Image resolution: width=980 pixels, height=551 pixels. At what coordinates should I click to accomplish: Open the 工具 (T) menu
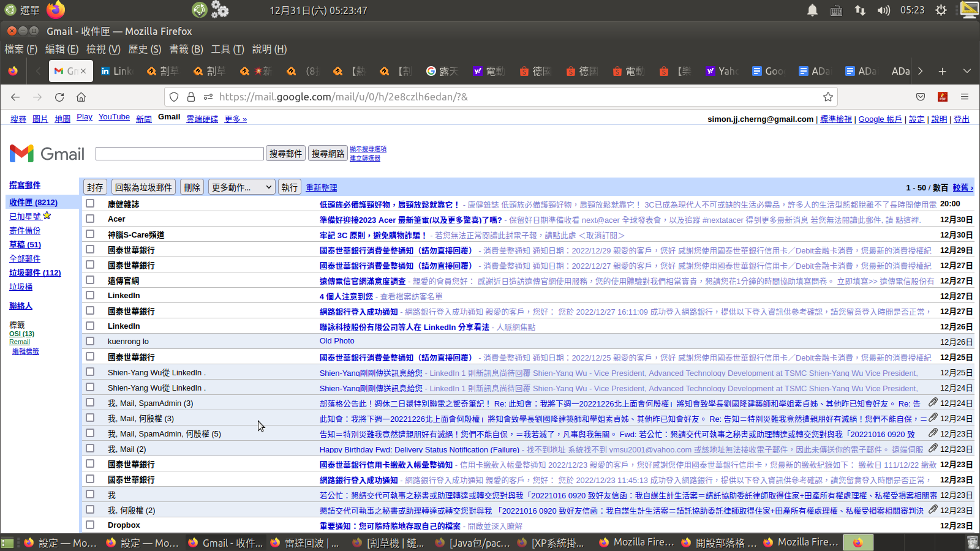227,49
